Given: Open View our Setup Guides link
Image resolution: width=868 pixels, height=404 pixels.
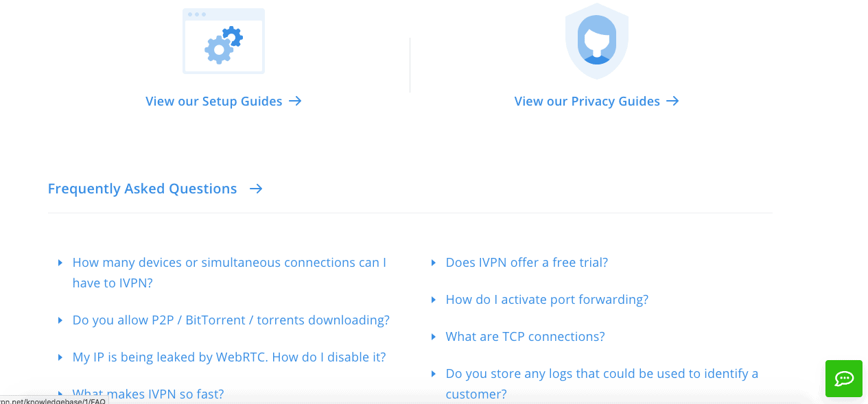Looking at the screenshot, I should point(214,101).
